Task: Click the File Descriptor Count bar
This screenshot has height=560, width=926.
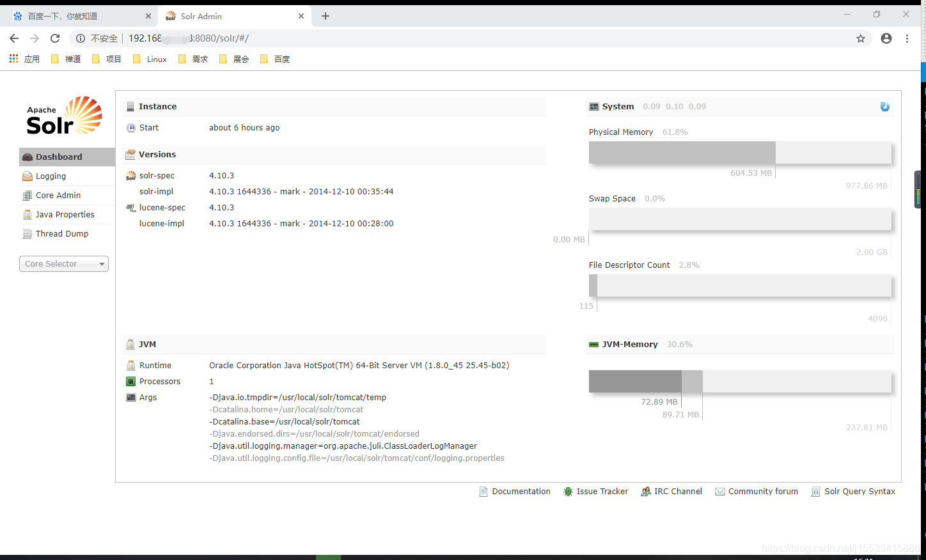Action: 740,286
